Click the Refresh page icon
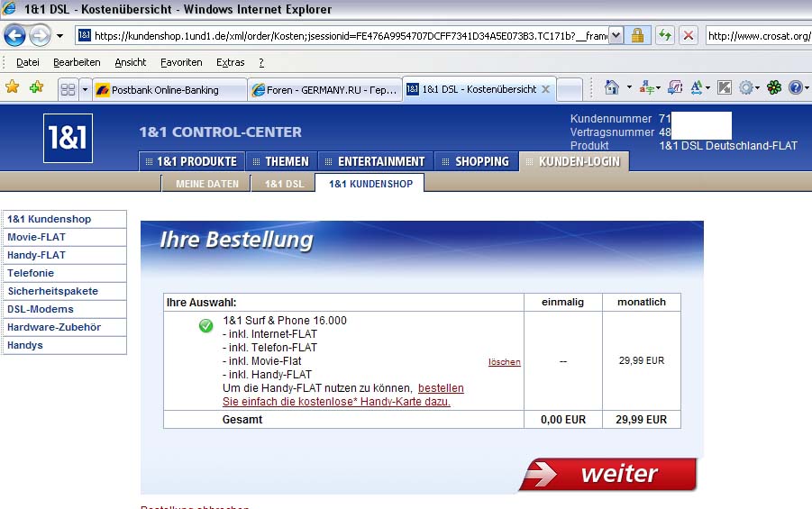The width and height of the screenshot is (812, 509). tap(665, 35)
